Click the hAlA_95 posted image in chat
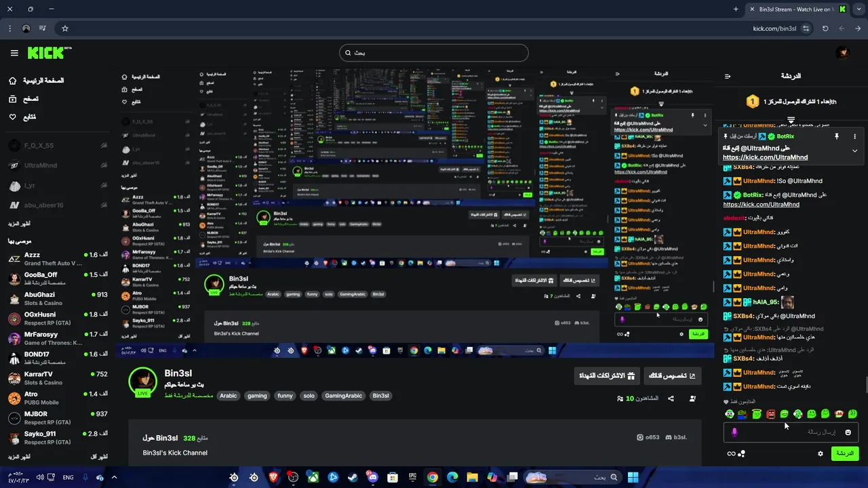 [787, 302]
